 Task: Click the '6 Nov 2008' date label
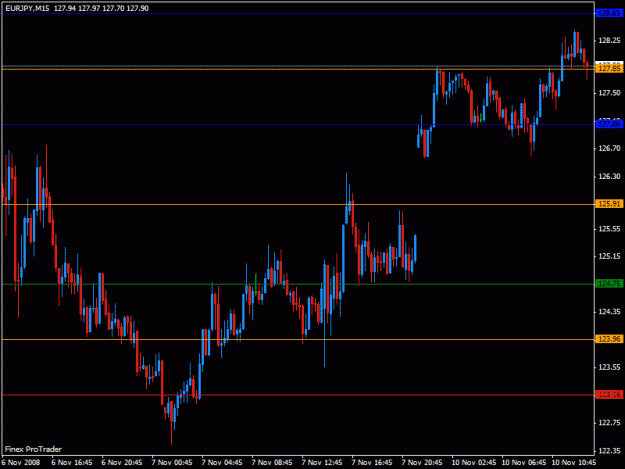[x=21, y=462]
